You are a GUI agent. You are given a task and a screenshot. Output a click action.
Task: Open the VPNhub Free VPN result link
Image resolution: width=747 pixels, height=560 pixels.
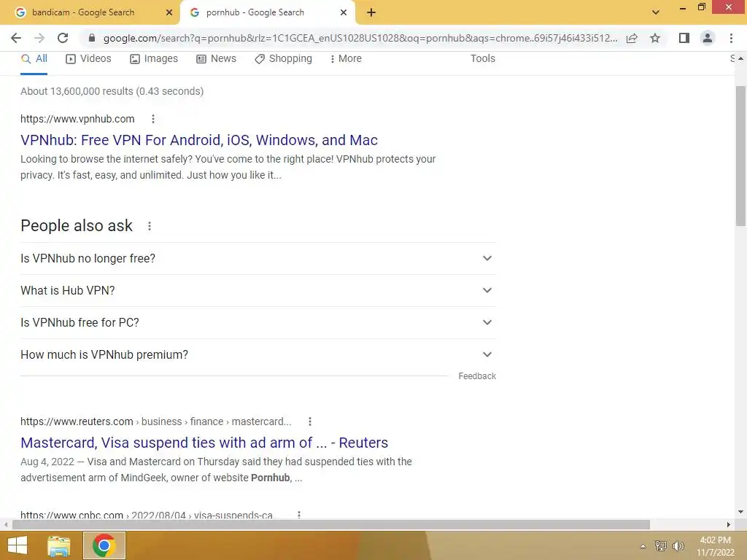199,140
